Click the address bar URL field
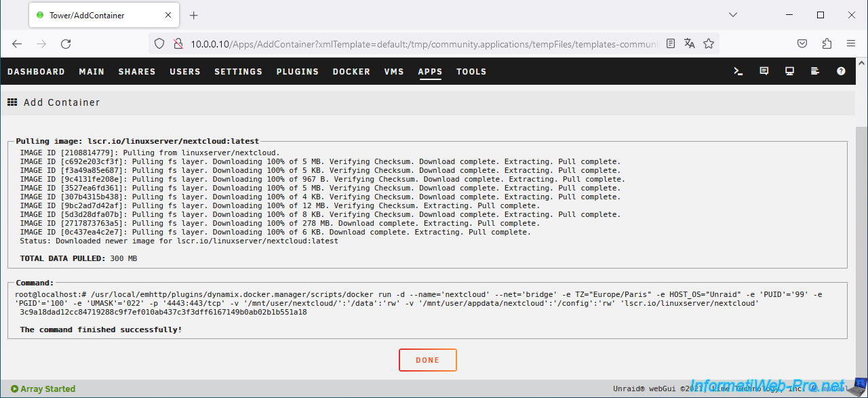 click(x=420, y=43)
